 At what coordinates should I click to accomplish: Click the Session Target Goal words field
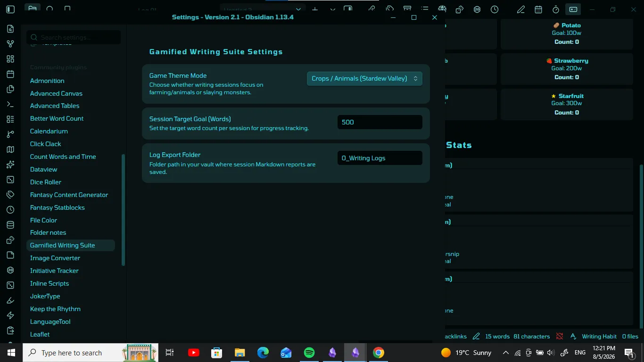pos(380,122)
